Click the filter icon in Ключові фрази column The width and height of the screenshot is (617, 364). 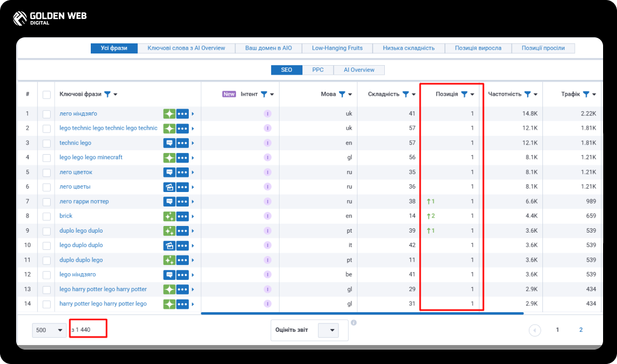pos(107,95)
